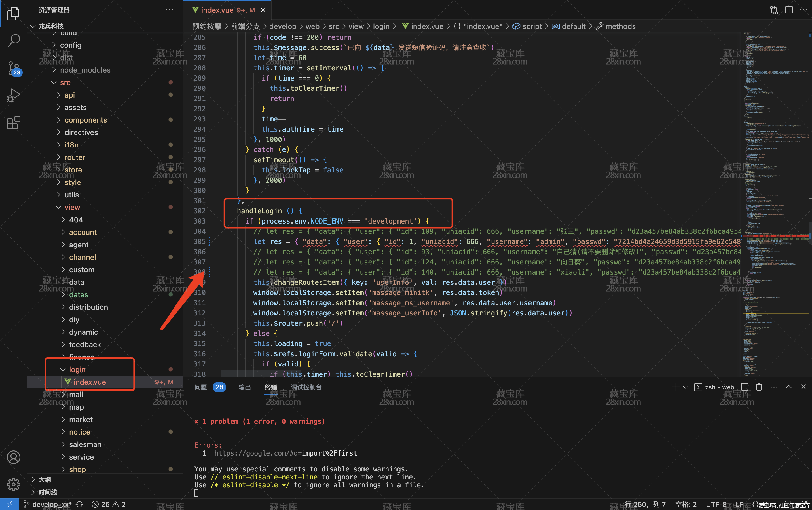Split the terminal panel
Screen dimensions: 812x510
pyautogui.click(x=745, y=387)
